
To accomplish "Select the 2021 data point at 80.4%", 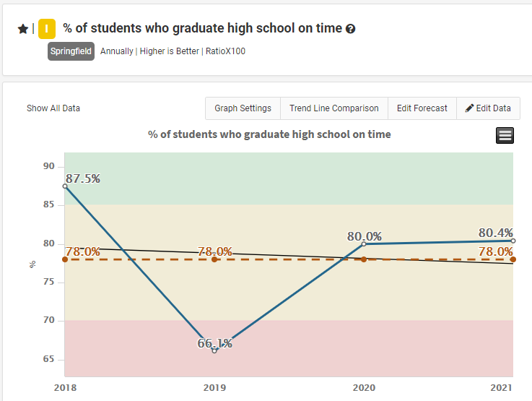I will coord(513,241).
